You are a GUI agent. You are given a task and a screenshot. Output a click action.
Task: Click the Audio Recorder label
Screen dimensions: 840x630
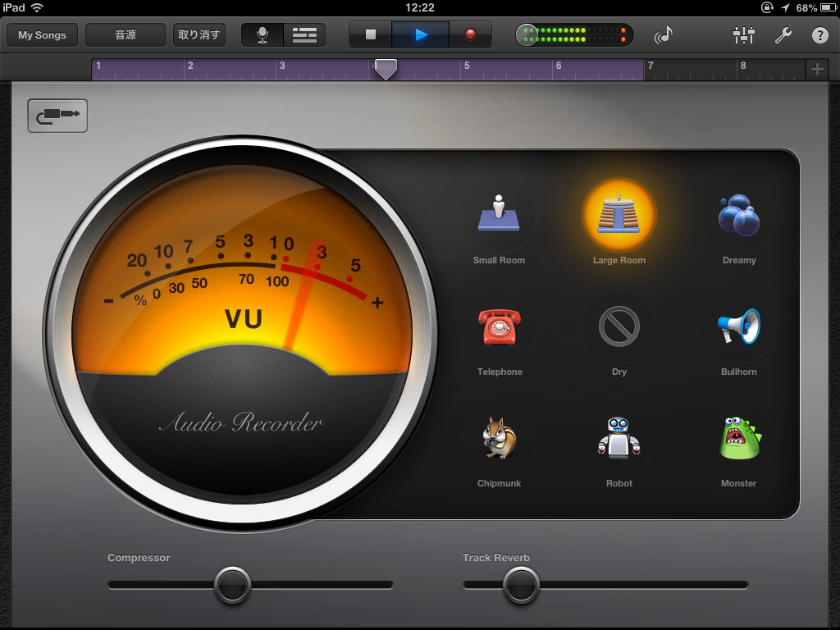point(242,422)
